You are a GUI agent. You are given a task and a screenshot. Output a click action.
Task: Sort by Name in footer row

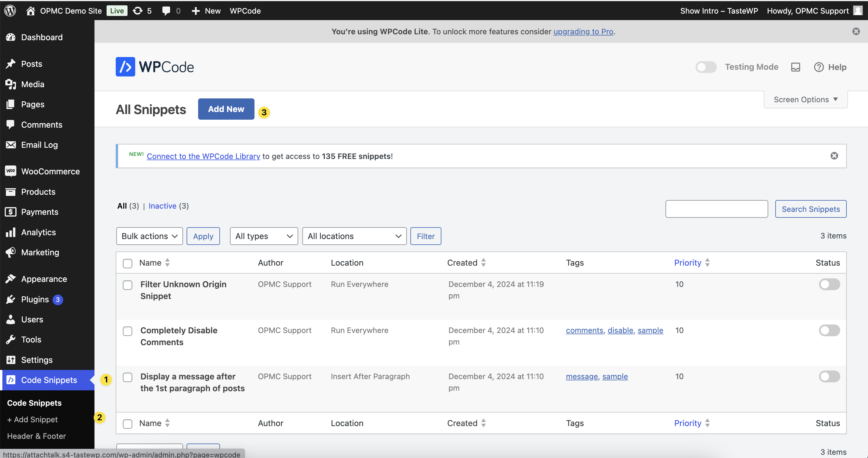155,423
